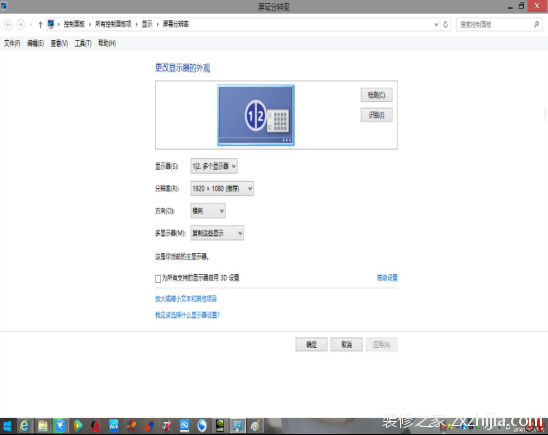Click the Control Panel icon in the address bar
Image resolution: width=548 pixels, height=435 pixels.
(x=51, y=24)
